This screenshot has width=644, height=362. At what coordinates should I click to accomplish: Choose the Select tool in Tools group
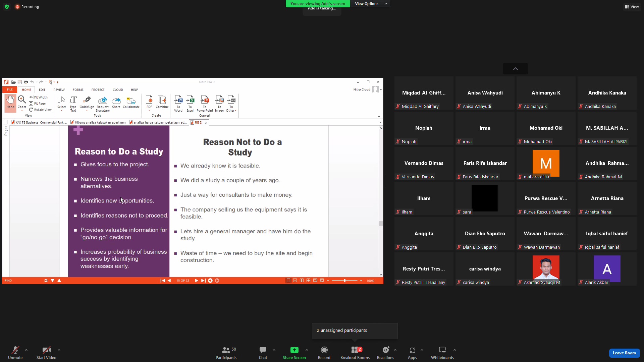pyautogui.click(x=61, y=103)
